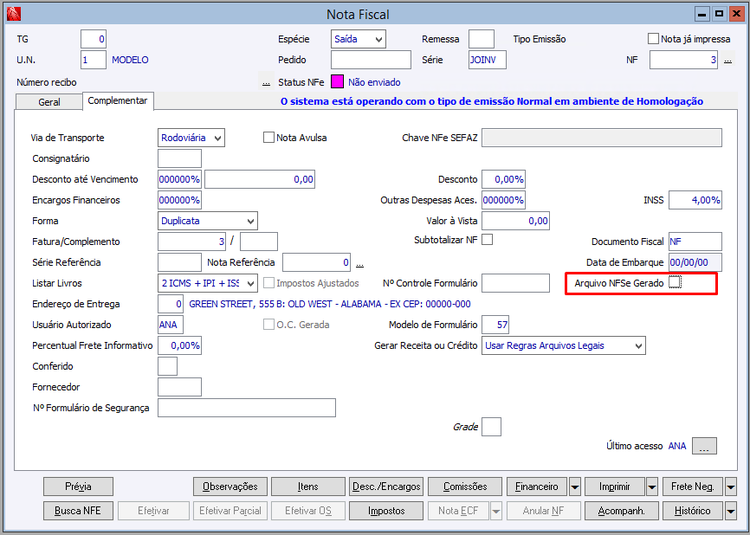The height and width of the screenshot is (535, 750).
Task: Click the Imprimir button
Action: (x=615, y=487)
